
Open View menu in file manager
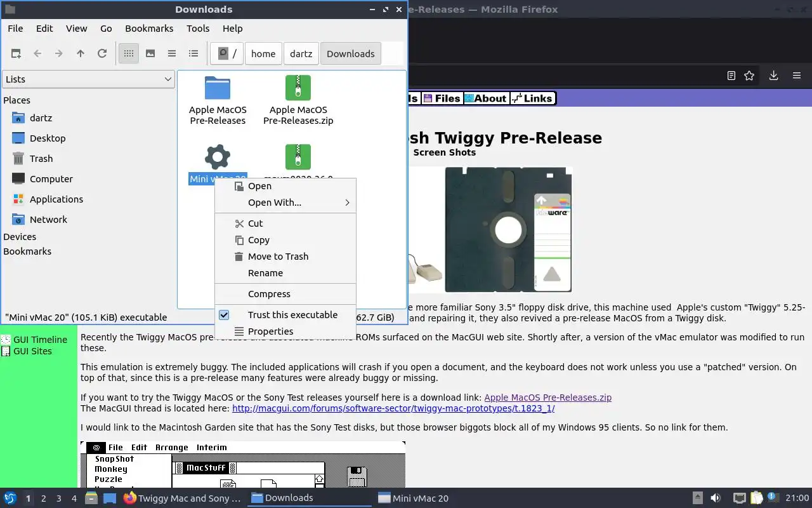click(x=77, y=29)
